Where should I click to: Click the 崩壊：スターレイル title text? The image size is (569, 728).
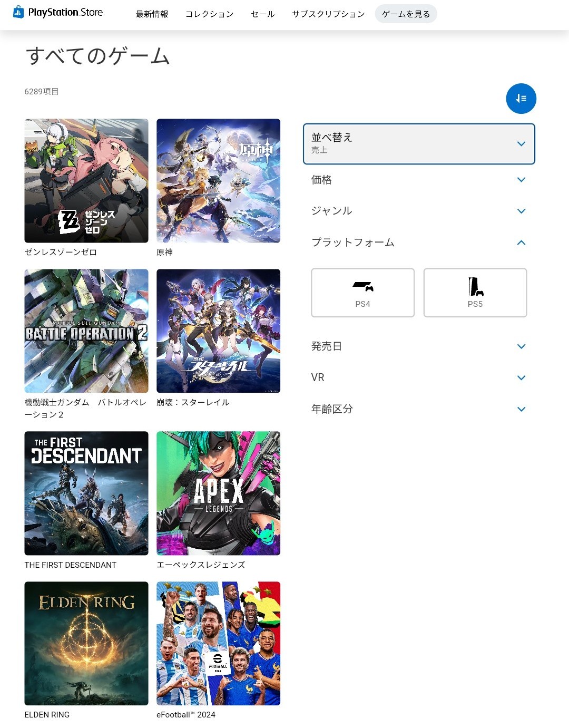(x=193, y=402)
